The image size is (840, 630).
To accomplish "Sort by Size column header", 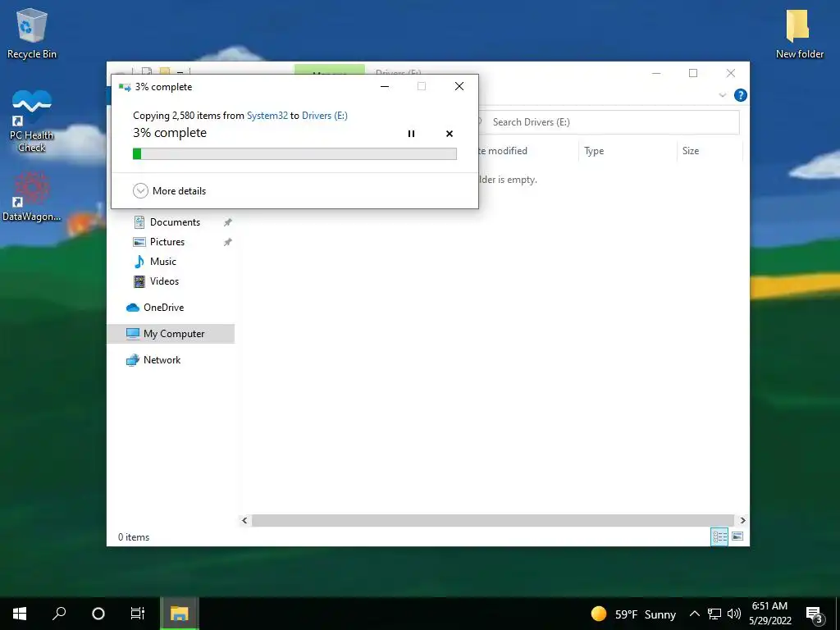I will (x=691, y=151).
